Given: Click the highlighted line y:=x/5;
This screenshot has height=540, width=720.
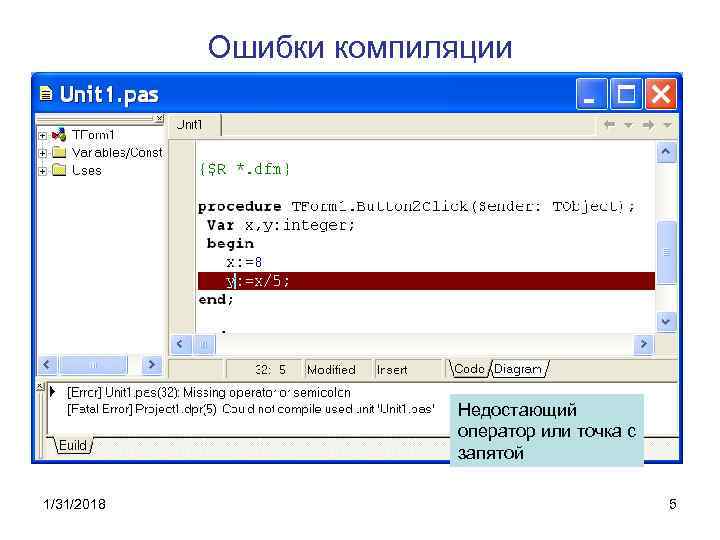Looking at the screenshot, I should tap(426, 281).
